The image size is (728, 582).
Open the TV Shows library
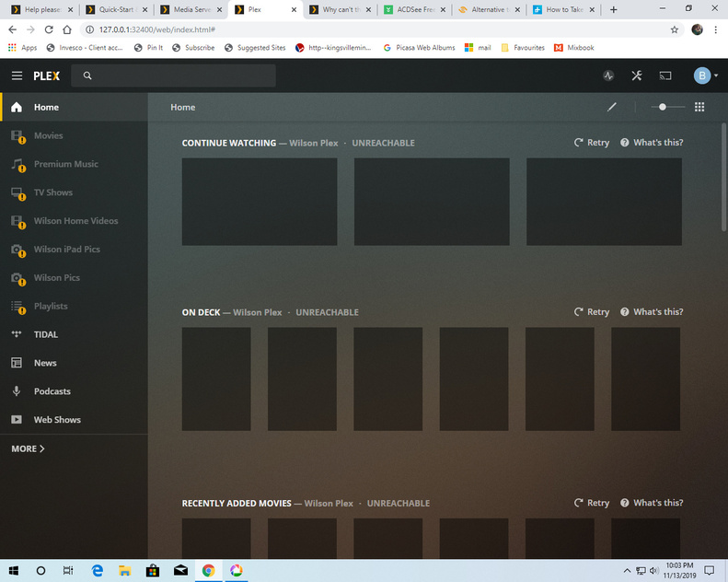(75, 192)
